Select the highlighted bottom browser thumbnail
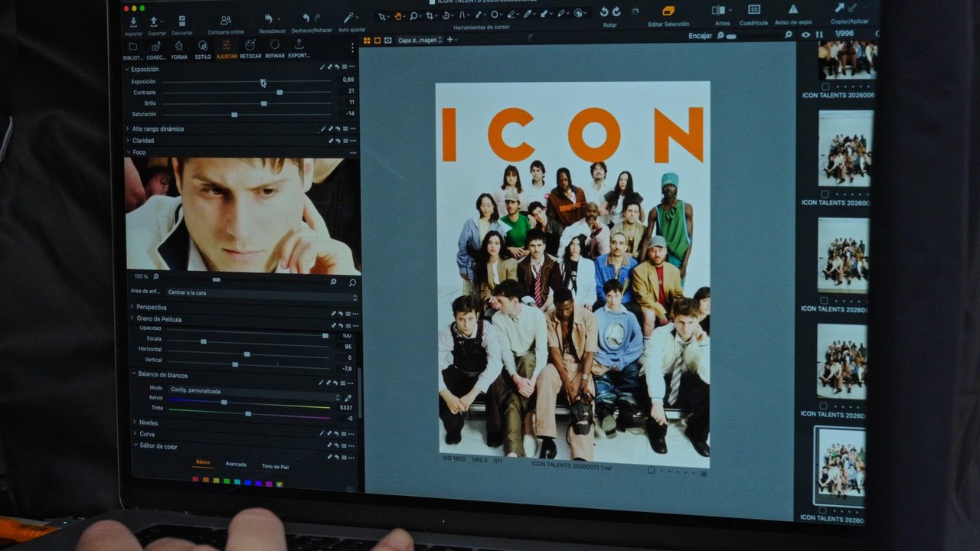The width and height of the screenshot is (980, 551). pyautogui.click(x=841, y=465)
